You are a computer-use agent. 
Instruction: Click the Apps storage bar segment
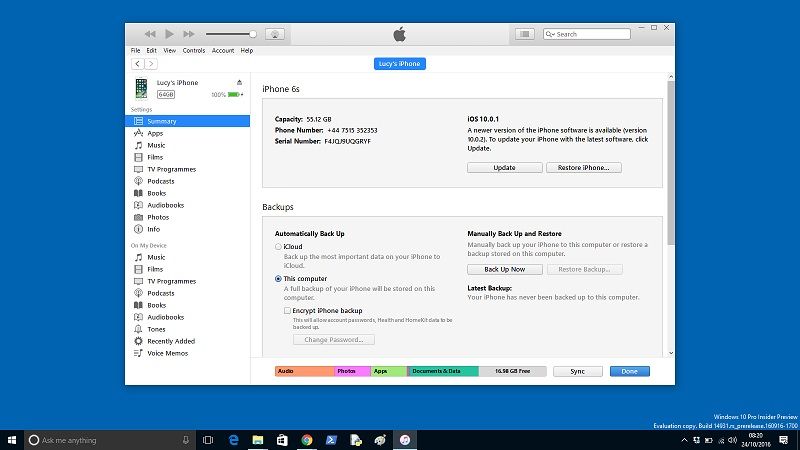pyautogui.click(x=389, y=371)
